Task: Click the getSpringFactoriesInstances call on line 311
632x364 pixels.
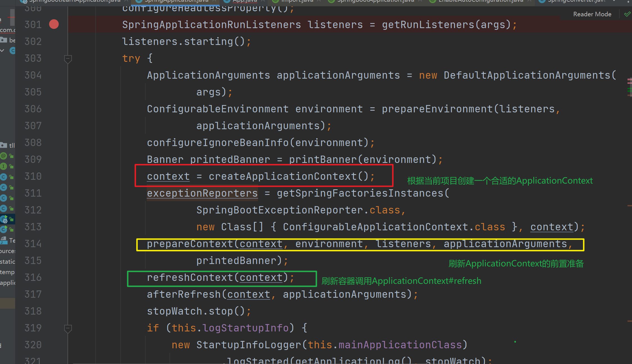Action: pyautogui.click(x=360, y=193)
